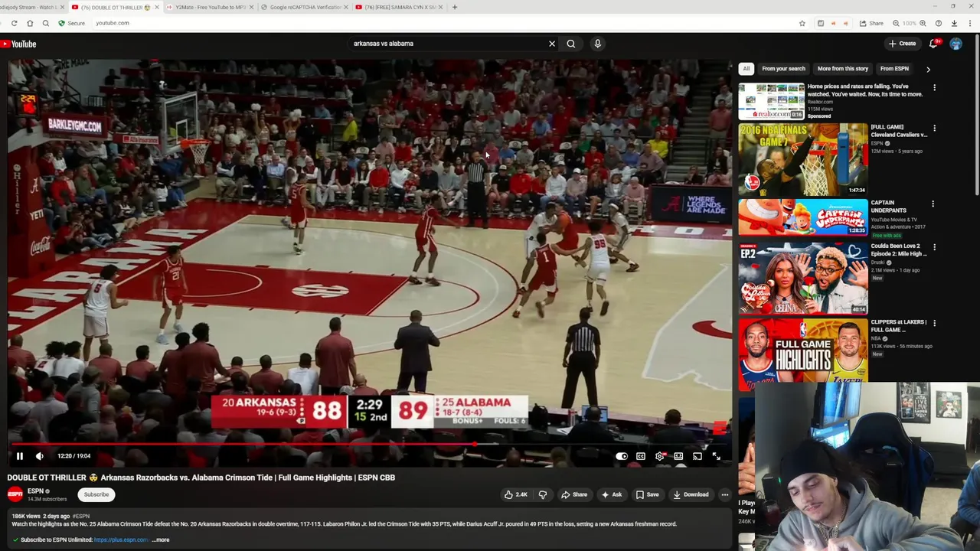Open browser downloads arrow icon
The height and width of the screenshot is (551, 980).
[954, 23]
